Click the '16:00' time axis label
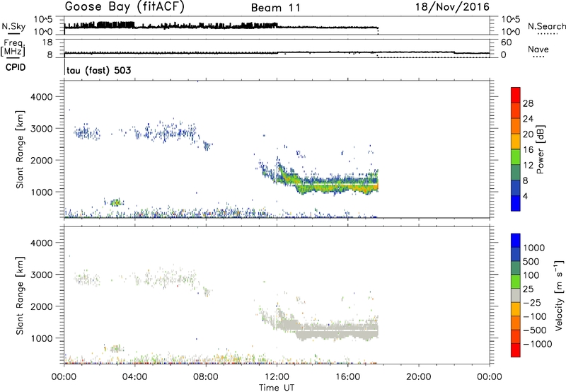Viewport: 566px width, 392px height. click(347, 377)
